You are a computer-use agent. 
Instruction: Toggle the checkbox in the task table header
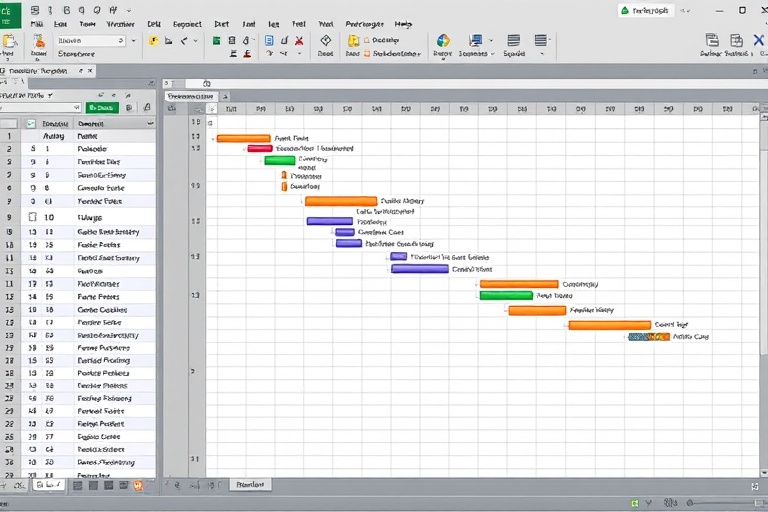click(x=31, y=124)
